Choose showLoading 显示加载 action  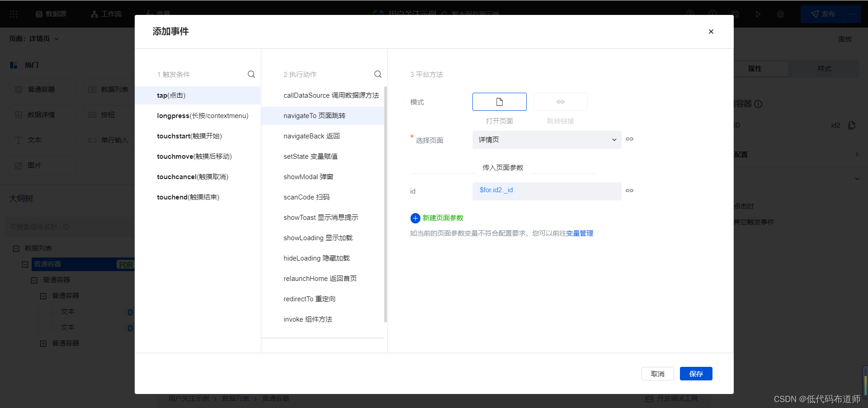323,238
